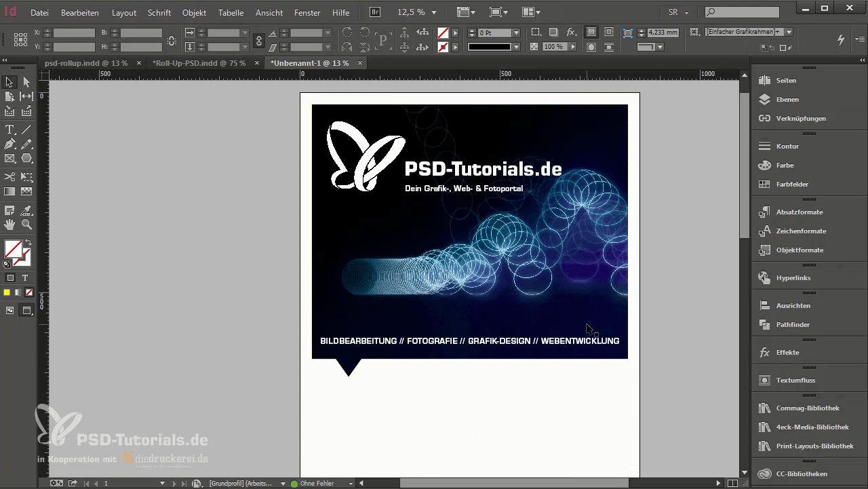The width and height of the screenshot is (868, 489).
Task: Click the Quick Apply lightning icon
Action: [x=841, y=40]
